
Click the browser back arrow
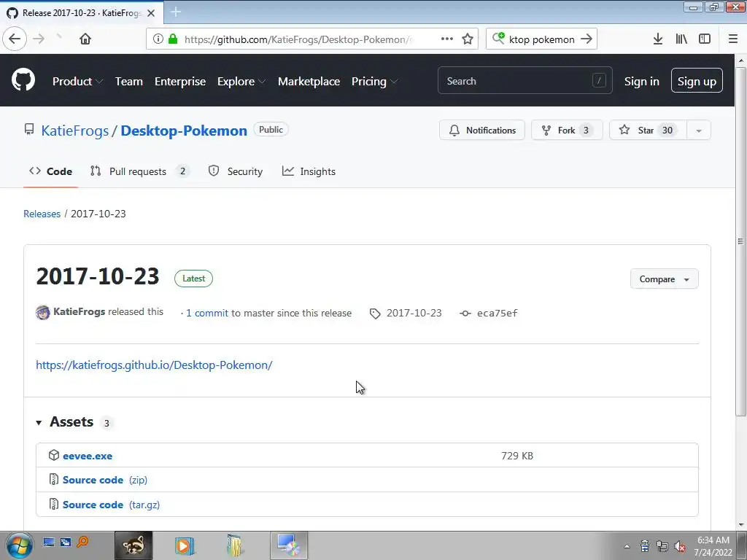(x=15, y=39)
